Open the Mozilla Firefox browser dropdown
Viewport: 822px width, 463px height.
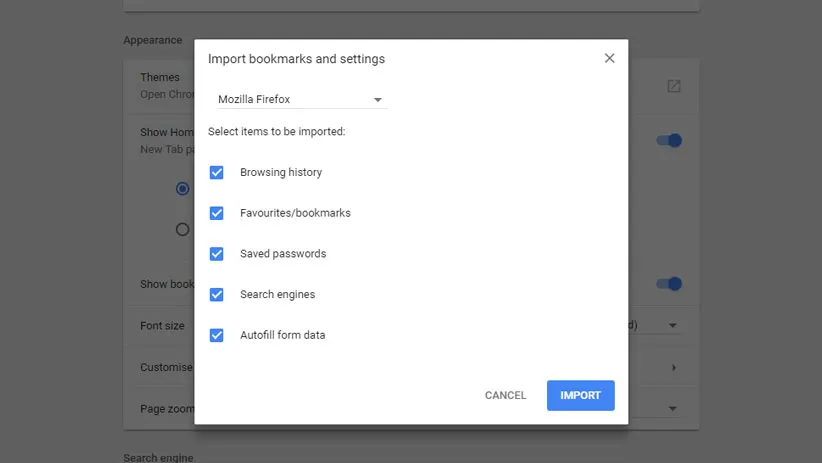coord(301,100)
